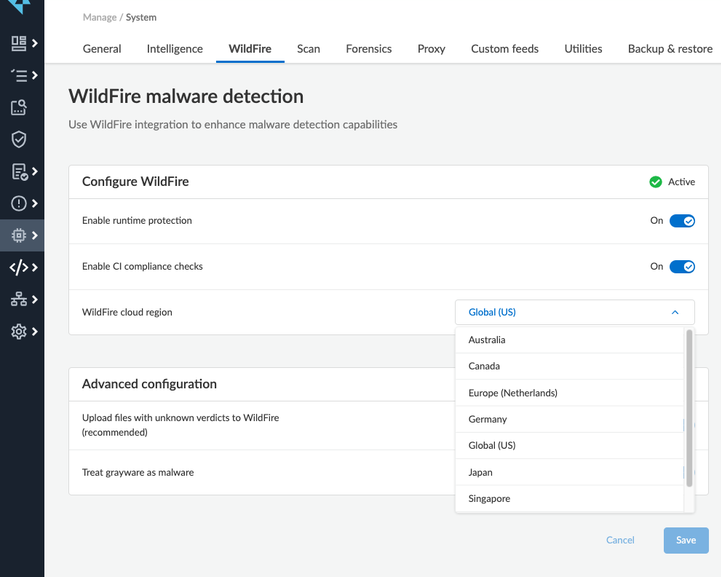Choose Singapore from region list
The width and height of the screenshot is (721, 577).
point(569,499)
